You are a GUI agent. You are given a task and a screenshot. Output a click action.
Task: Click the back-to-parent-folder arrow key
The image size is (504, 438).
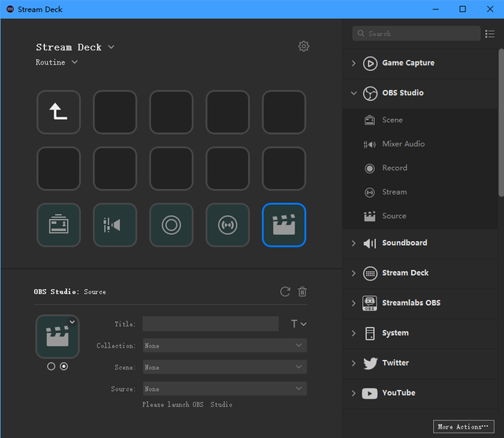58,112
